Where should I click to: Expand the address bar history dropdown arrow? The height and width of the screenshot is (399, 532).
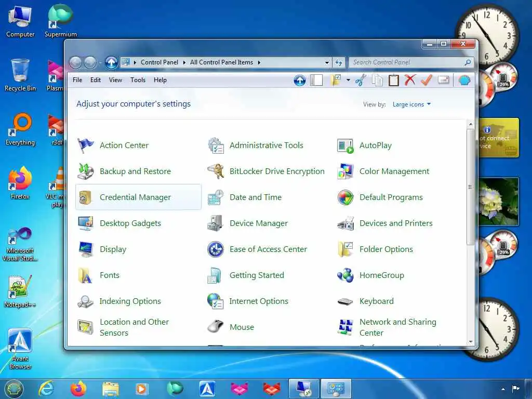pyautogui.click(x=327, y=62)
